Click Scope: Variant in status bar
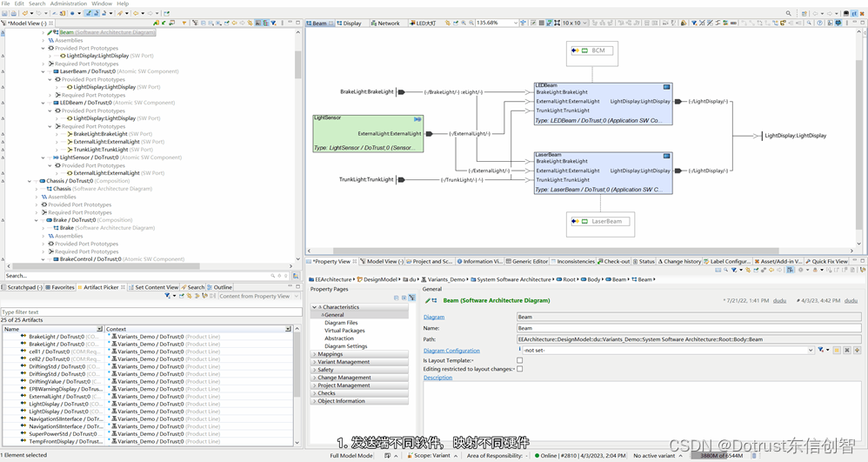 (x=432, y=455)
